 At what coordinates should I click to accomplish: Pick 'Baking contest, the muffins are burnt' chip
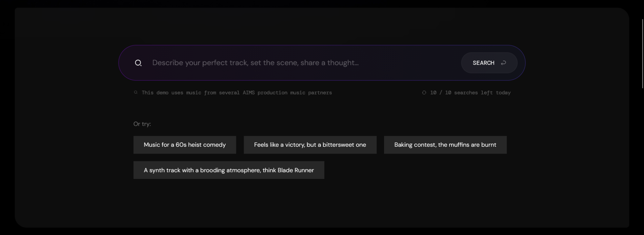pos(445,145)
